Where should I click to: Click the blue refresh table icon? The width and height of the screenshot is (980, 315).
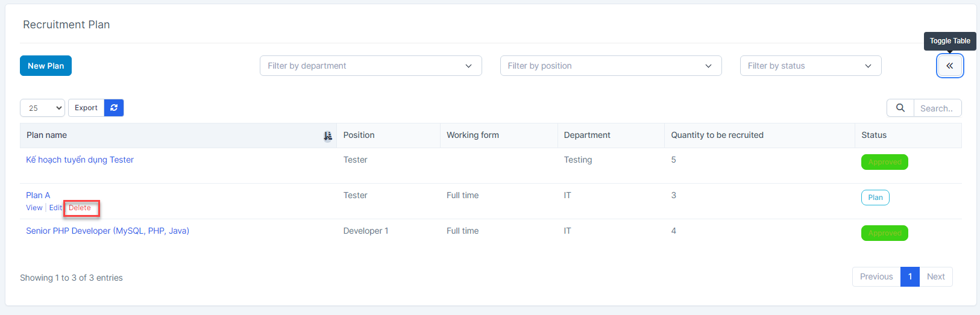coord(114,108)
